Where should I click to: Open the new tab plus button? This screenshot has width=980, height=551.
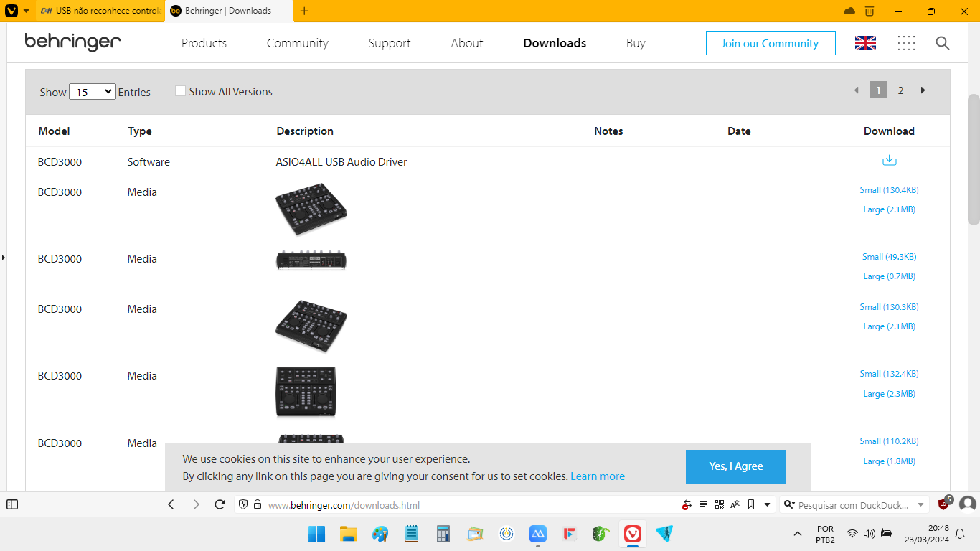pos(304,11)
